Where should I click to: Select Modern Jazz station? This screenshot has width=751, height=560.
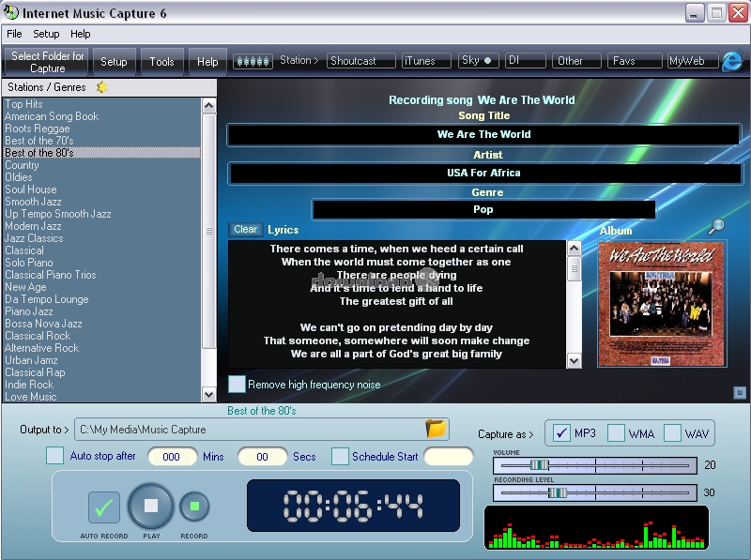click(x=102, y=226)
